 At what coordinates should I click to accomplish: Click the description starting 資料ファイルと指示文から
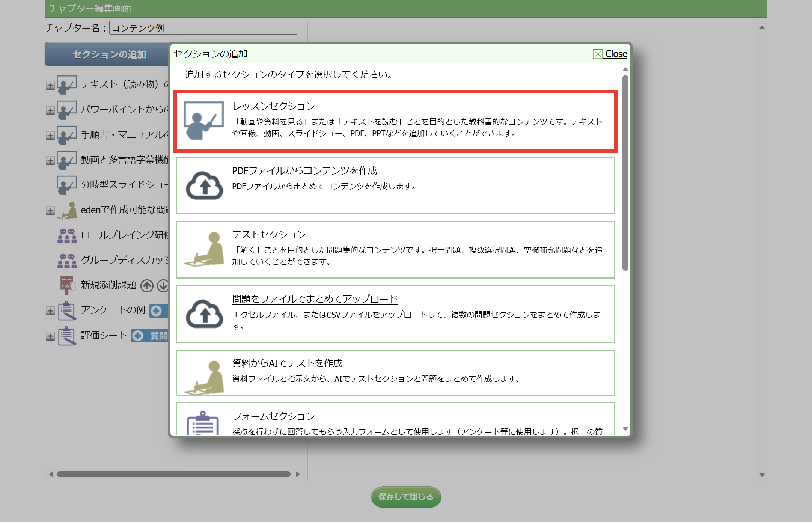pos(376,379)
